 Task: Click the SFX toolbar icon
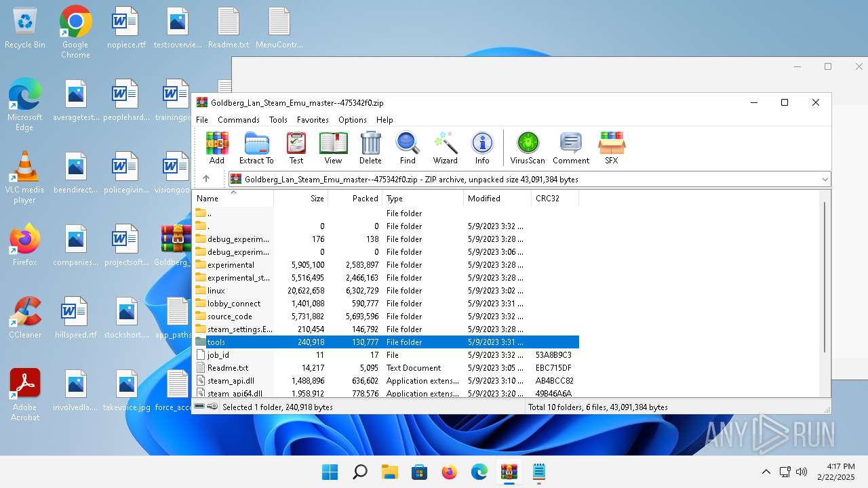pyautogui.click(x=611, y=148)
